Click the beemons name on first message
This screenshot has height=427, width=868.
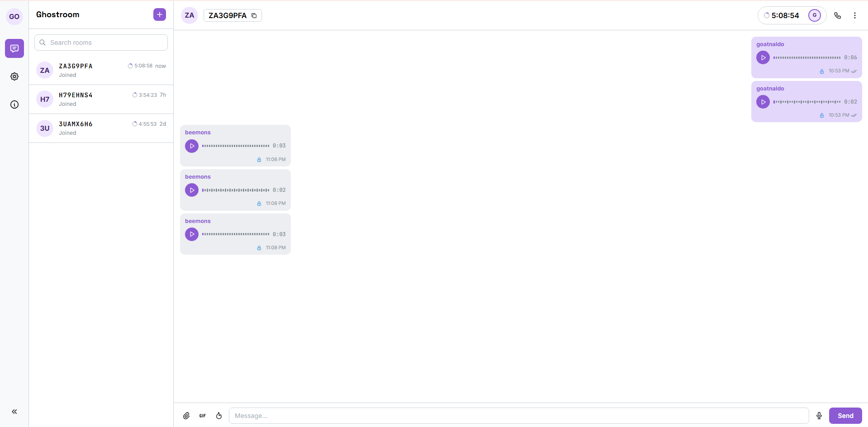pyautogui.click(x=198, y=133)
